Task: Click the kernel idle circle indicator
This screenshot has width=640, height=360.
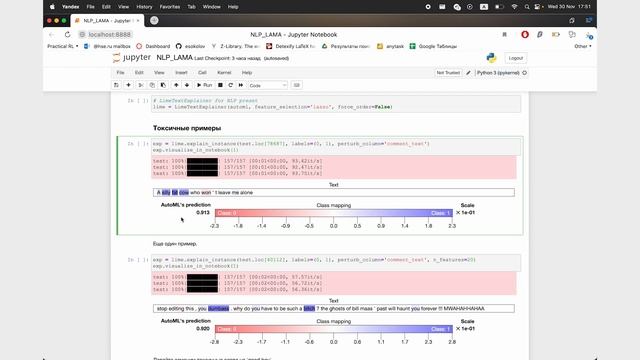Action: tap(524, 73)
